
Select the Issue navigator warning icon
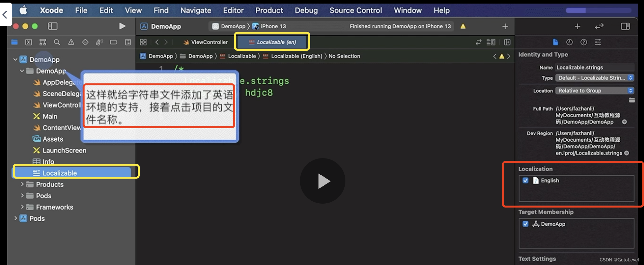71,42
